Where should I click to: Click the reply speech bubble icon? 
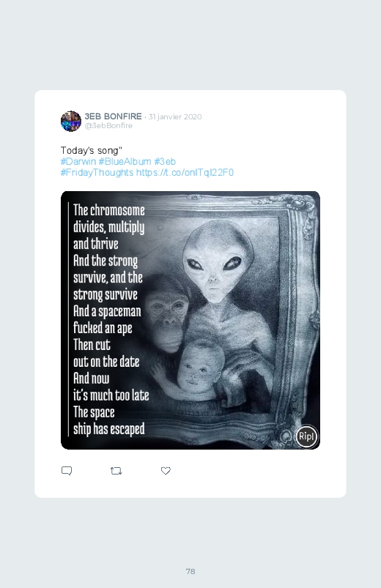click(x=67, y=471)
